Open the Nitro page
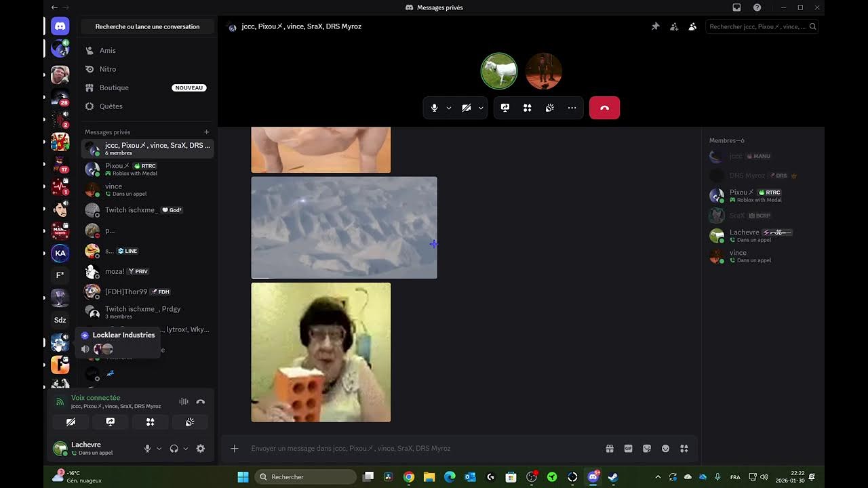The width and height of the screenshot is (868, 488). (147, 69)
